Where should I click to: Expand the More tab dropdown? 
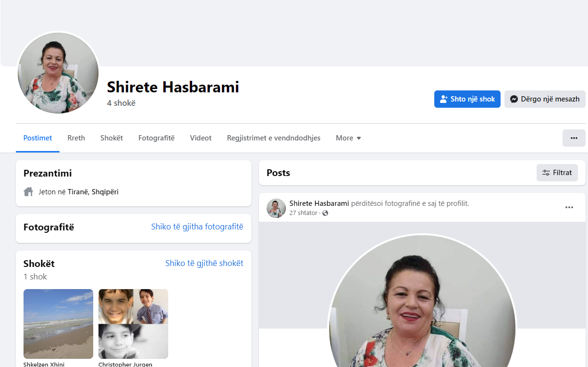[x=348, y=138]
